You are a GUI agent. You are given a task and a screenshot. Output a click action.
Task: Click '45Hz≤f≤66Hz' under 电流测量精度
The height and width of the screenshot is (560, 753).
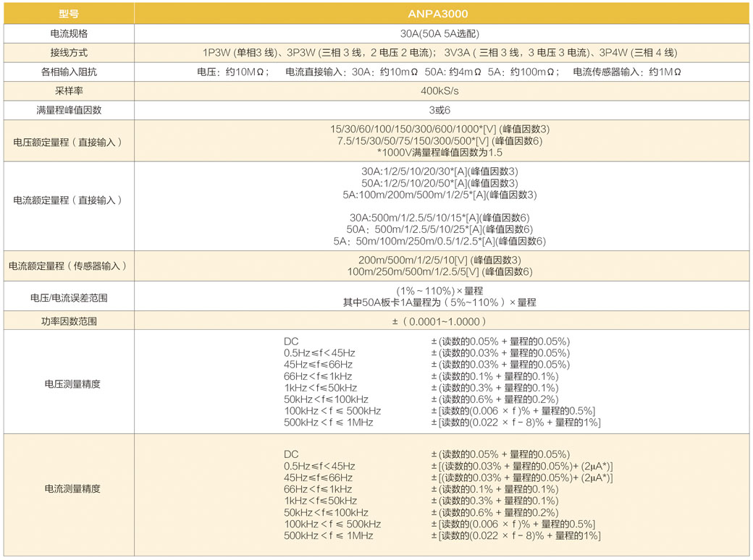click(x=318, y=478)
